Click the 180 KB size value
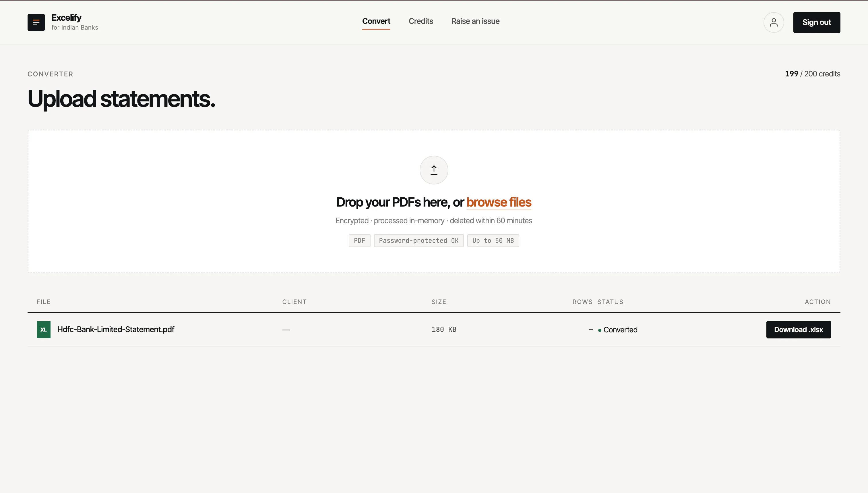 coord(444,330)
